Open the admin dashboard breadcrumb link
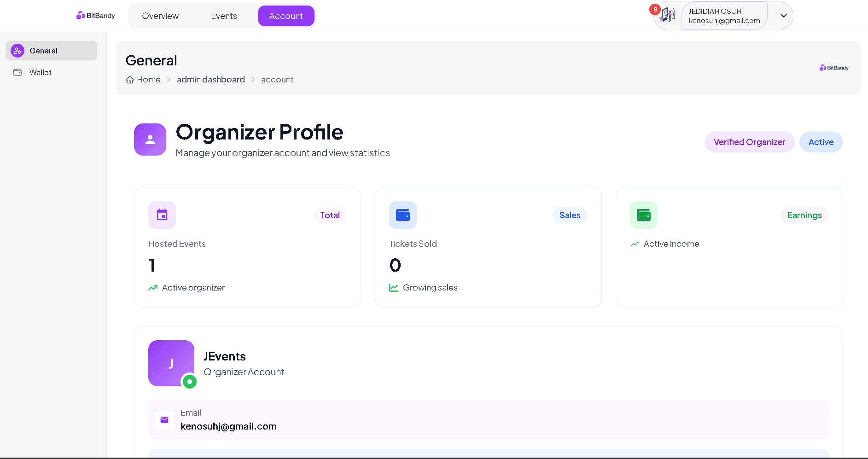 [x=210, y=79]
